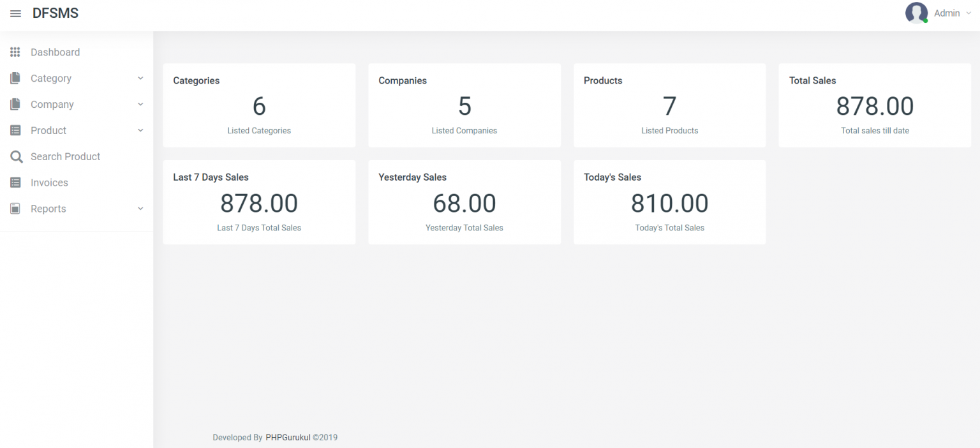Click the Products card count 7
Image resolution: width=980 pixels, height=448 pixels.
[669, 106]
